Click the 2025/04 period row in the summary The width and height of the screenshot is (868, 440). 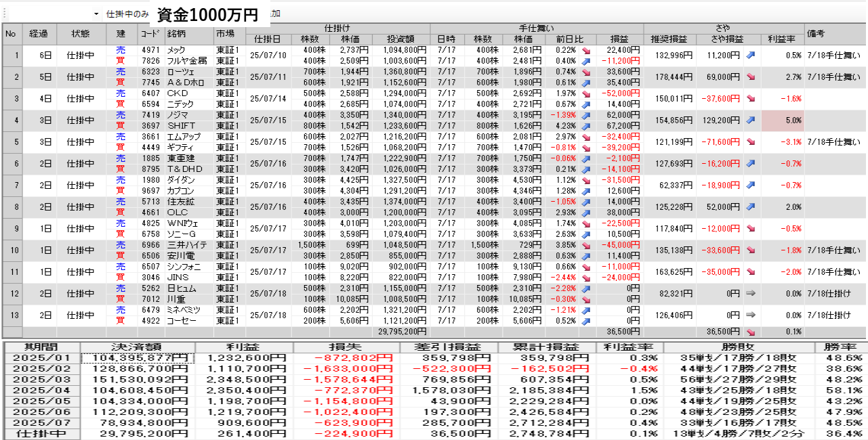[42, 391]
